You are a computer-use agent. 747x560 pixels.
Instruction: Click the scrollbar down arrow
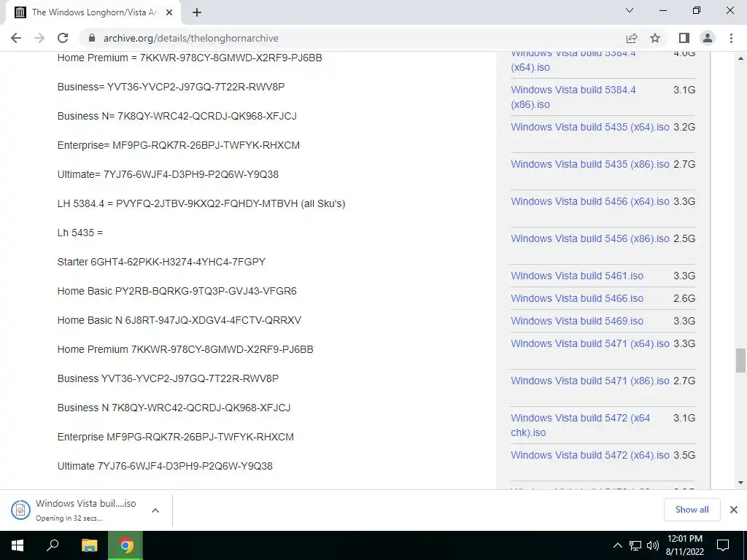click(740, 483)
